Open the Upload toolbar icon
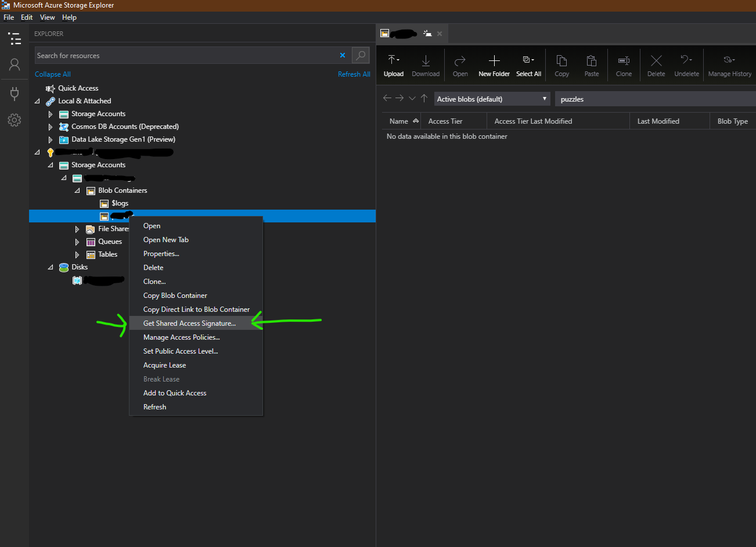This screenshot has width=756, height=547. click(x=393, y=64)
